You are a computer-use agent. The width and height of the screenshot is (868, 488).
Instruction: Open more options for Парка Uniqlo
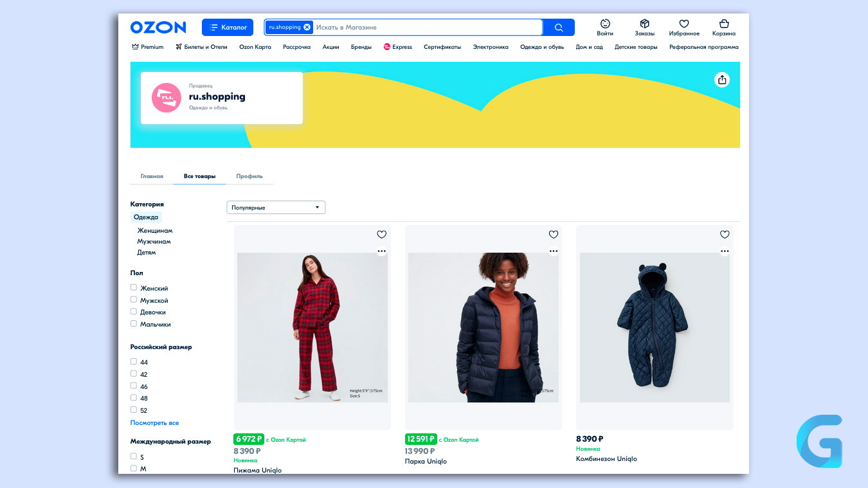click(x=554, y=251)
